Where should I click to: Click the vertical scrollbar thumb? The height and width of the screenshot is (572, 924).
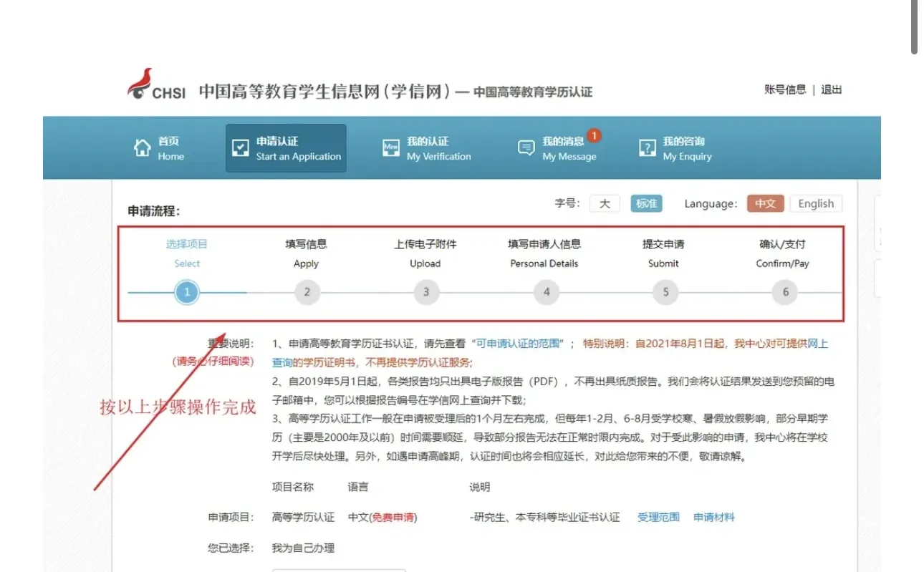914,27
